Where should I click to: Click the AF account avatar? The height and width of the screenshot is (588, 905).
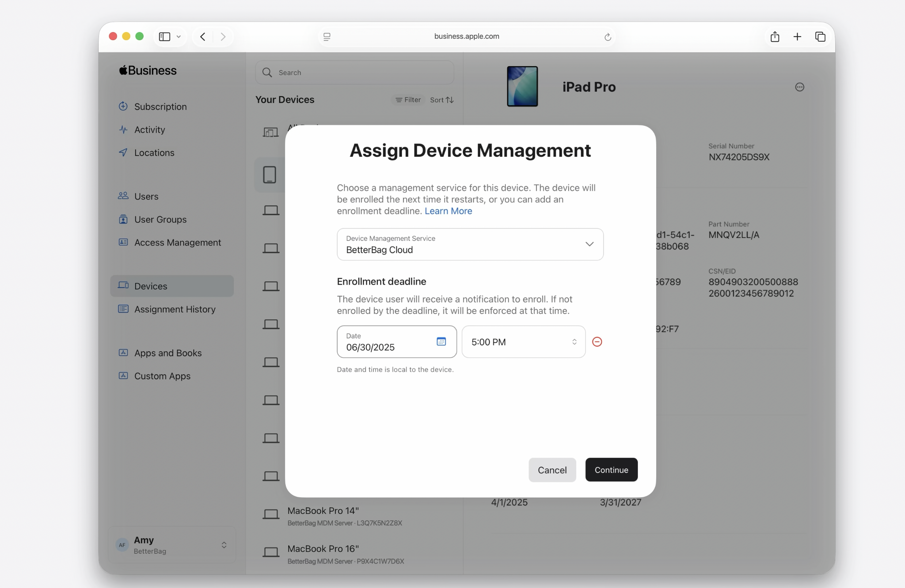(122, 545)
